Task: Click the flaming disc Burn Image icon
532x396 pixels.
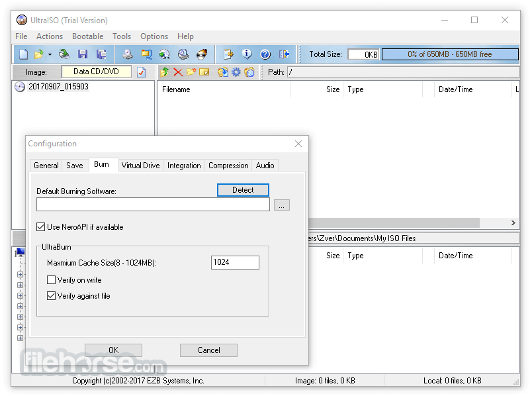Action: pyautogui.click(x=202, y=54)
